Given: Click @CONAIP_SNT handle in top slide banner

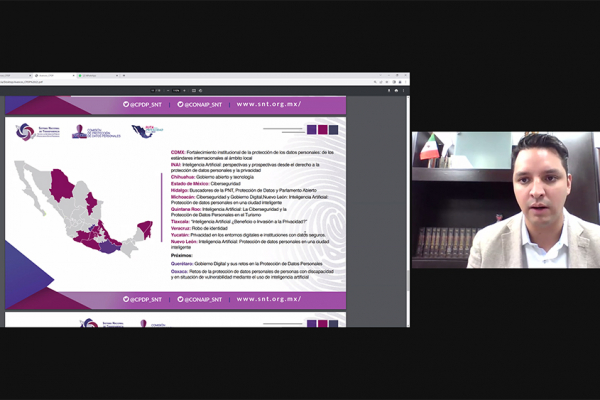Looking at the screenshot, I should click(x=200, y=104).
